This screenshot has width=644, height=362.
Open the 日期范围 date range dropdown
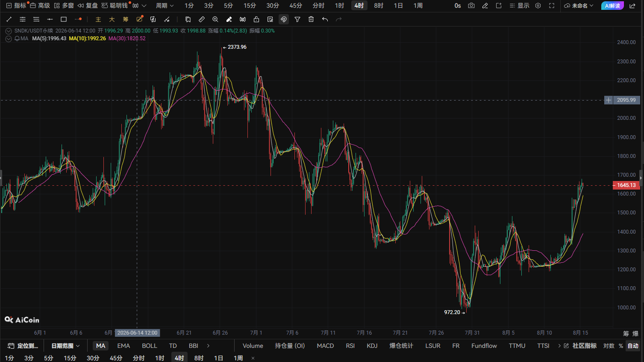pos(65,346)
